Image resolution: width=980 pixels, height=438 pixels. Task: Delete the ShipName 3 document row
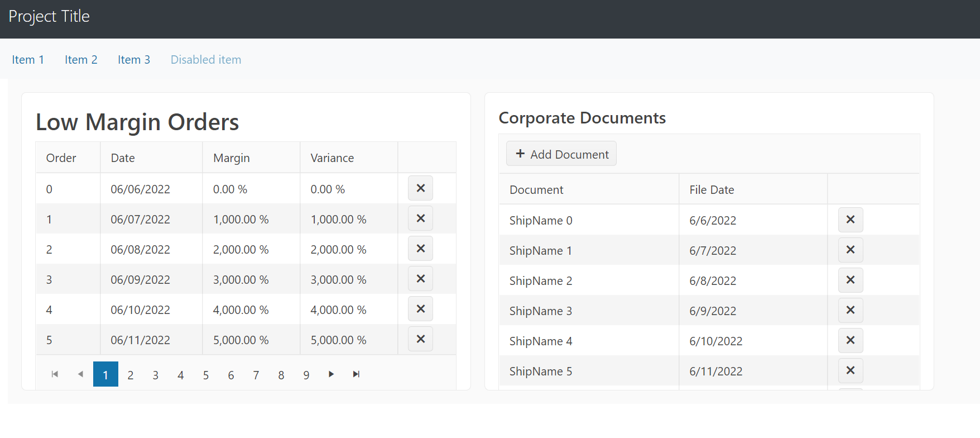click(x=850, y=310)
